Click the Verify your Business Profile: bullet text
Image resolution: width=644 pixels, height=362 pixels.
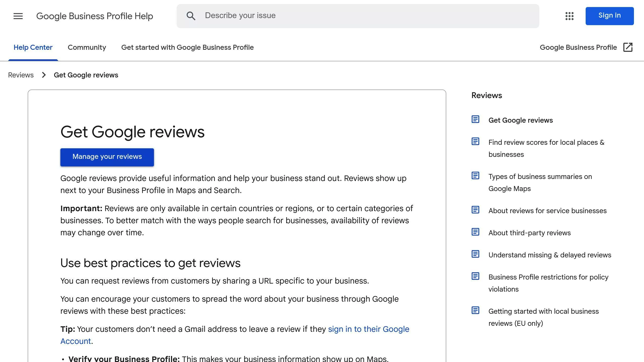(x=124, y=358)
